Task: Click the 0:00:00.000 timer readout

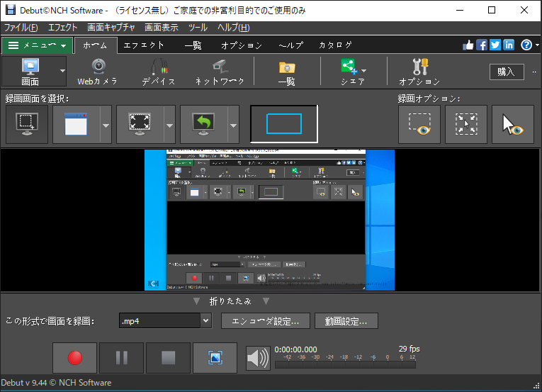Action: click(x=296, y=349)
